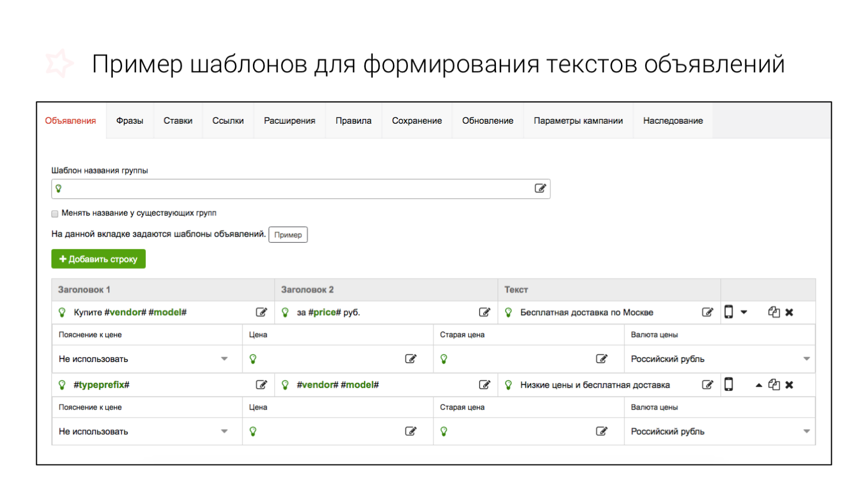
Task: Click the Шаблон названия группы input field
Action: point(301,188)
